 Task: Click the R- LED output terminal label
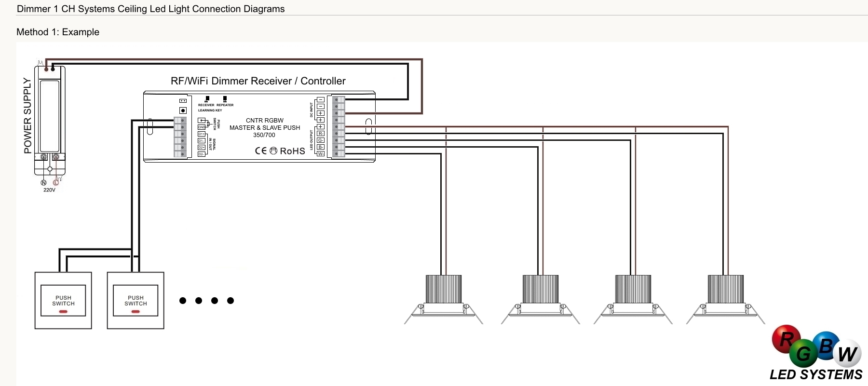tap(321, 134)
